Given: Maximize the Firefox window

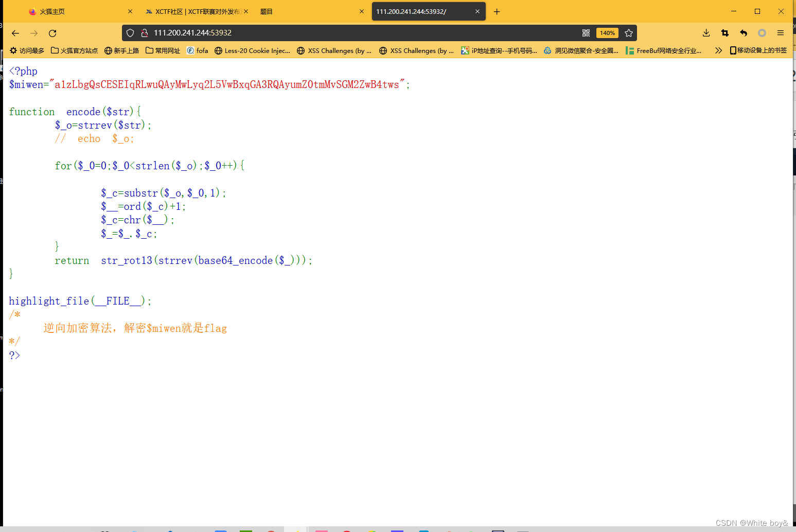Looking at the screenshot, I should click(x=757, y=11).
